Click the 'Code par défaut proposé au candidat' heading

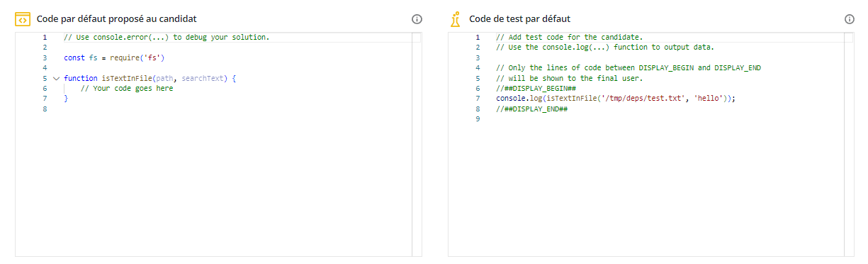[x=116, y=19]
